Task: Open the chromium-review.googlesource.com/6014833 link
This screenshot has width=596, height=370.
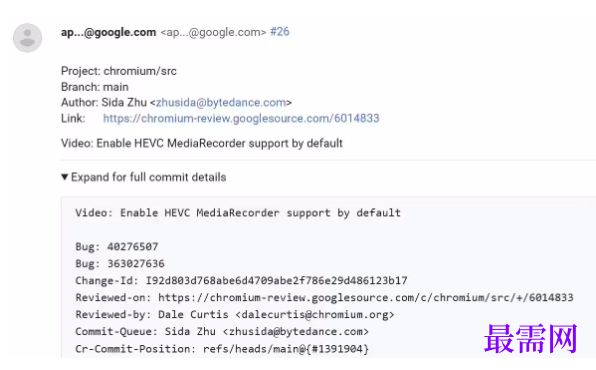Action: pyautogui.click(x=241, y=118)
